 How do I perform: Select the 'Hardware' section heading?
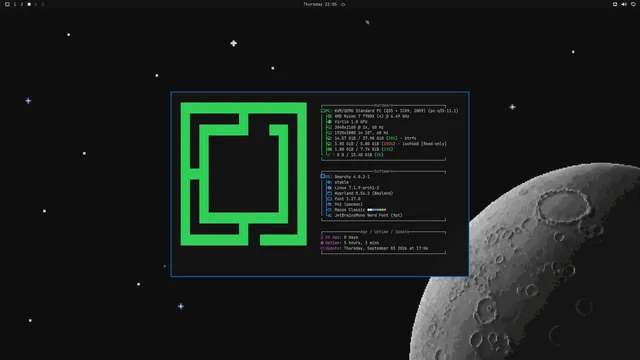tap(383, 105)
